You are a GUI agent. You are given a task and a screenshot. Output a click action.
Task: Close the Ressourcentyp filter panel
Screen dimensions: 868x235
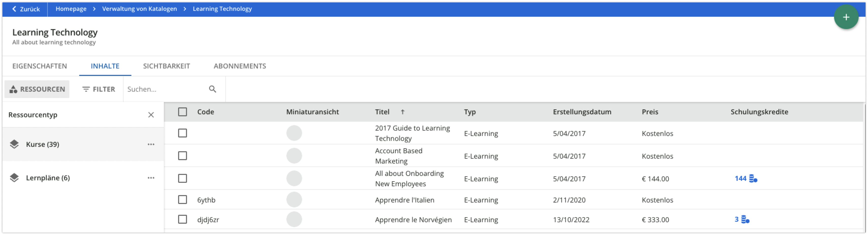151,115
